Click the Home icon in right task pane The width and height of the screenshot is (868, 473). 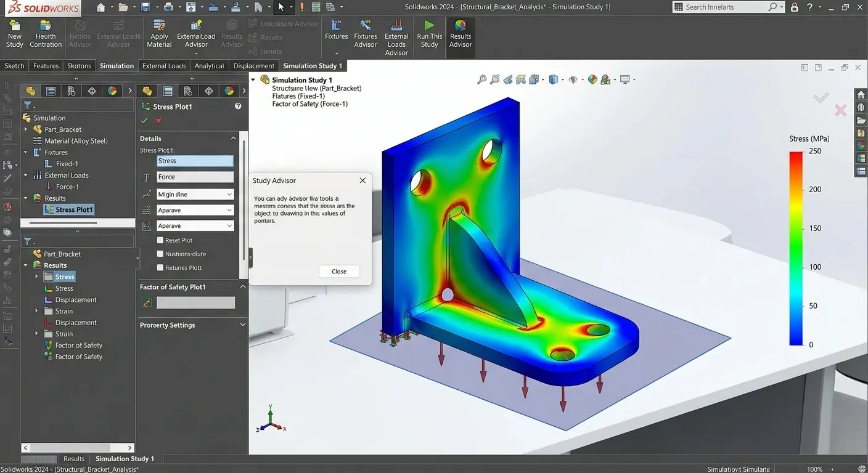(861, 94)
